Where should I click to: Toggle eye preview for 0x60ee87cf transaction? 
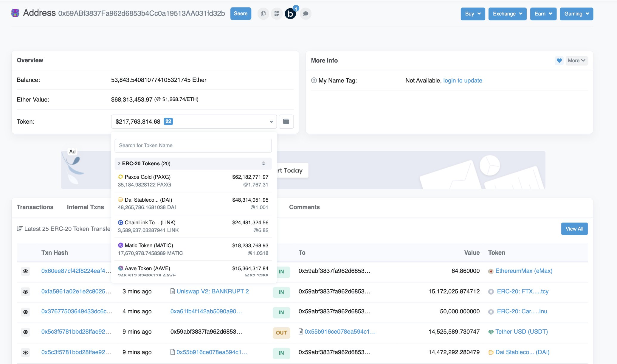click(26, 271)
